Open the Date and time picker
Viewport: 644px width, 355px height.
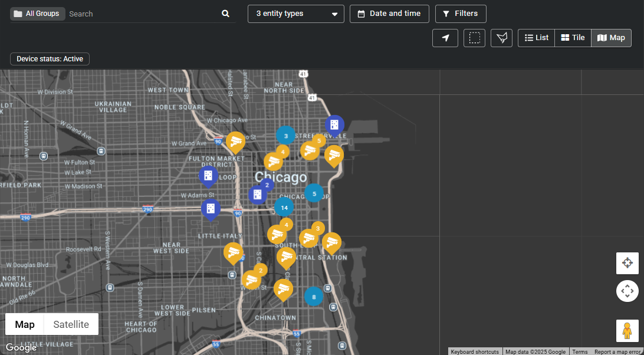[x=389, y=13]
